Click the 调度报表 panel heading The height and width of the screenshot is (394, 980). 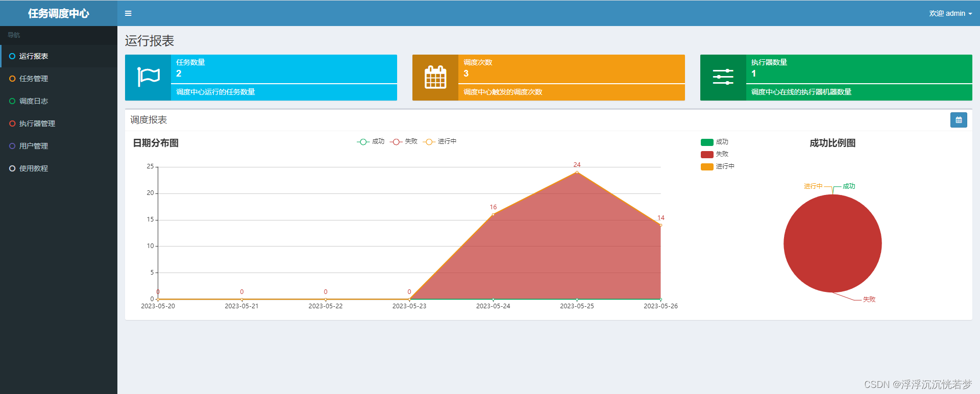149,120
